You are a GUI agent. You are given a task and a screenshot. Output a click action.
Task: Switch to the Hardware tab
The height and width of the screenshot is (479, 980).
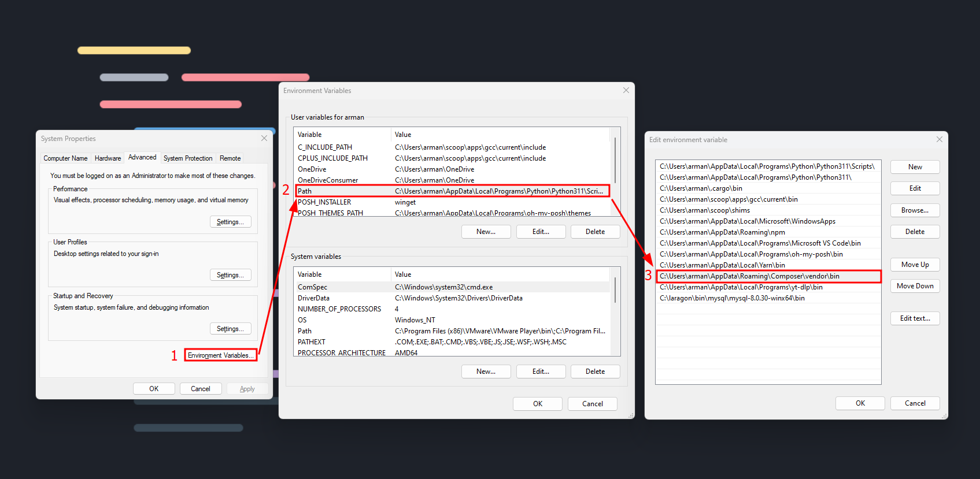tap(108, 158)
